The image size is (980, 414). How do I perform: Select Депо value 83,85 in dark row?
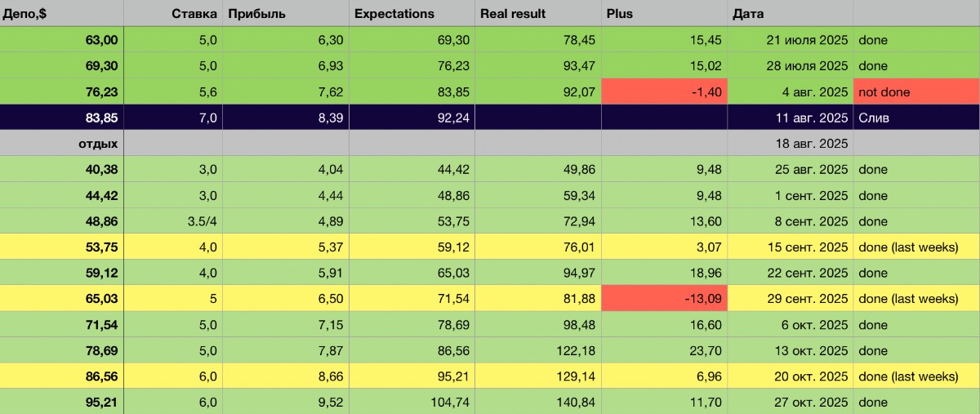click(100, 118)
